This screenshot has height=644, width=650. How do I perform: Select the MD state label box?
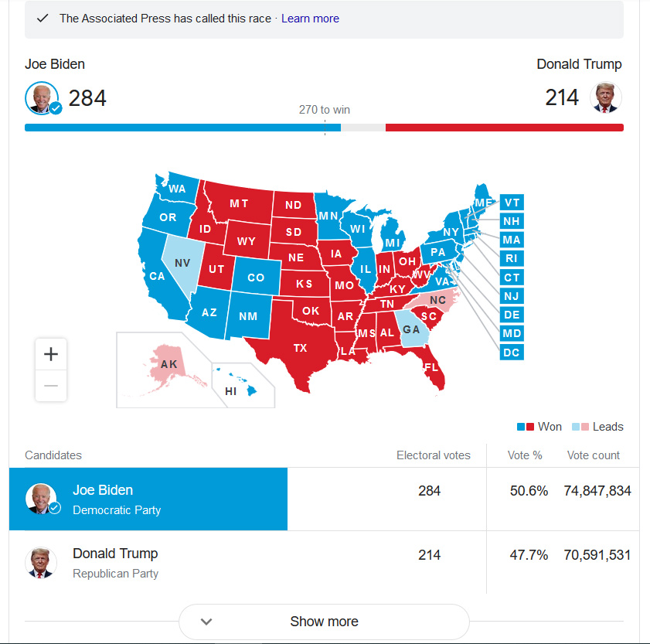(x=512, y=333)
